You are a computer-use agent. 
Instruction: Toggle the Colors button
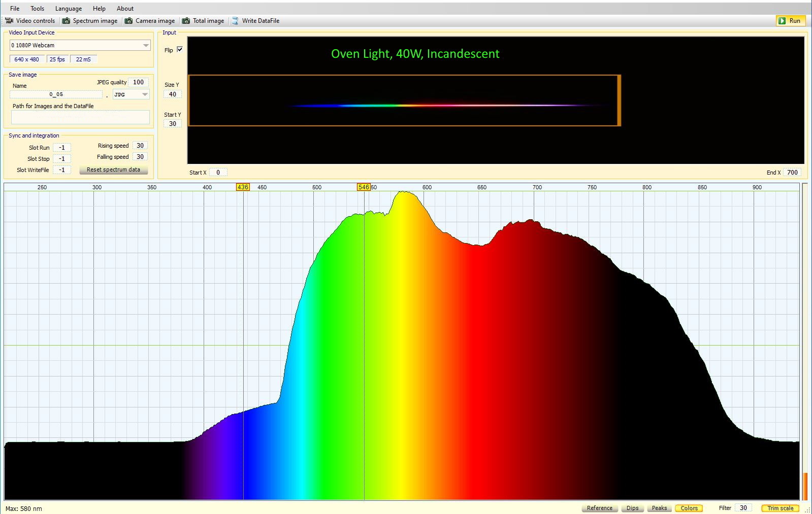(x=689, y=508)
